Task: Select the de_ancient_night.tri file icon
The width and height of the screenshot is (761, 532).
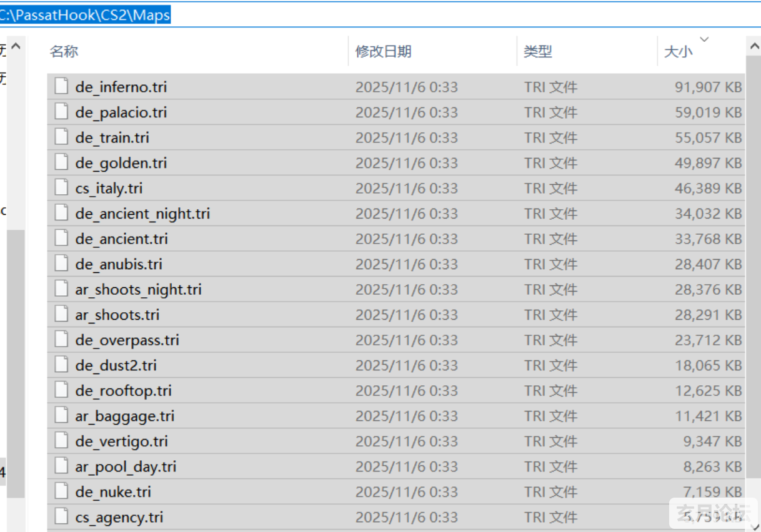Action: pos(61,213)
